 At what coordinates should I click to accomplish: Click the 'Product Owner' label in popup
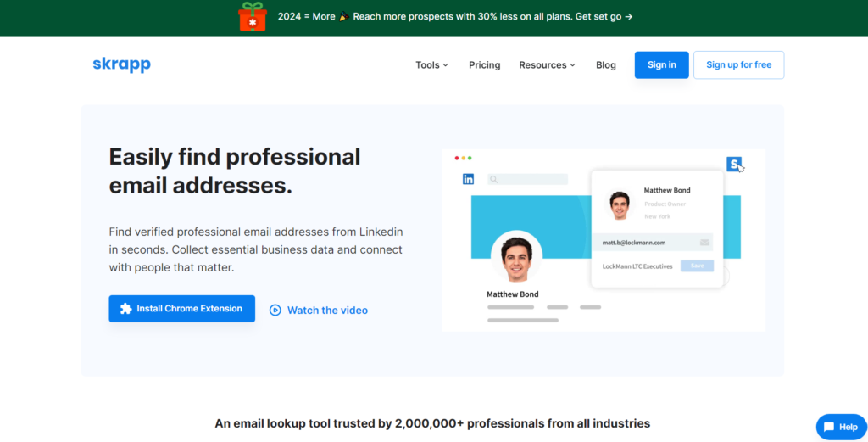(665, 204)
